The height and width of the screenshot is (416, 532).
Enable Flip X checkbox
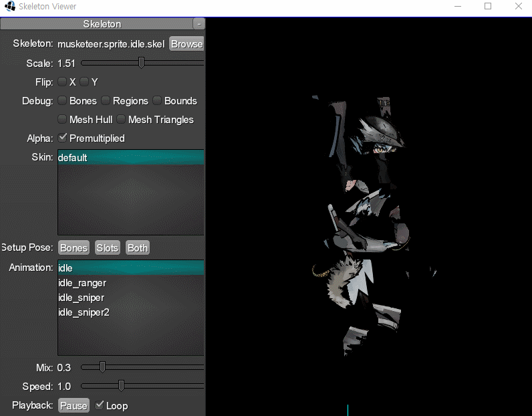pos(62,82)
